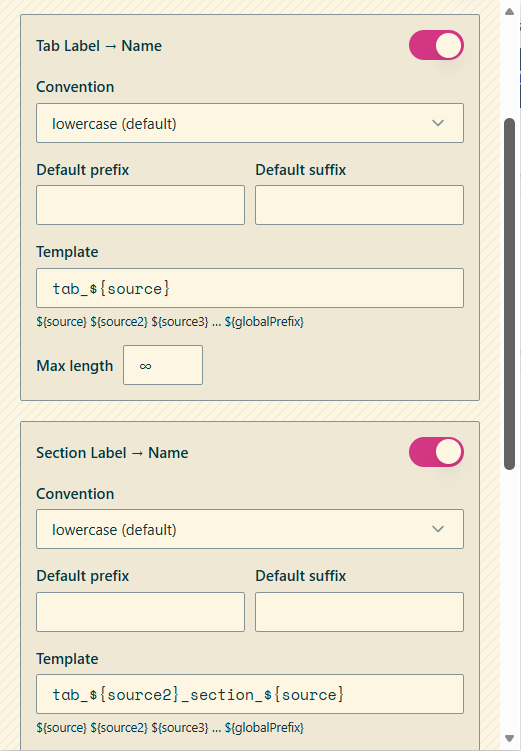Click 'Default suffix' label in Tab Label card
Image resolution: width=521 pixels, height=751 pixels.
pyautogui.click(x=301, y=170)
